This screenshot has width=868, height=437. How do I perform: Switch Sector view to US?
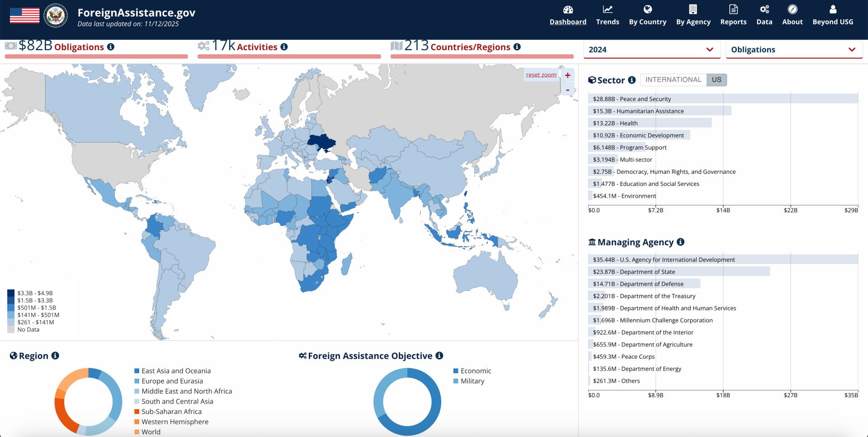point(717,80)
